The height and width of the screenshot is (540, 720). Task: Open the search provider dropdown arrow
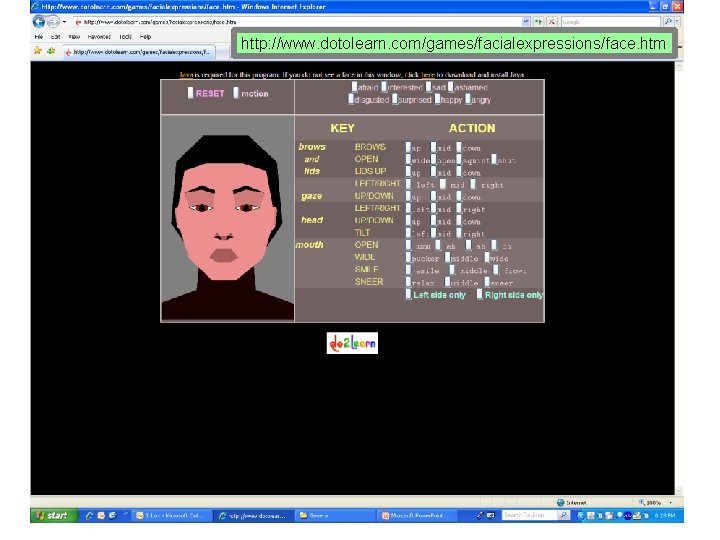coord(677,22)
